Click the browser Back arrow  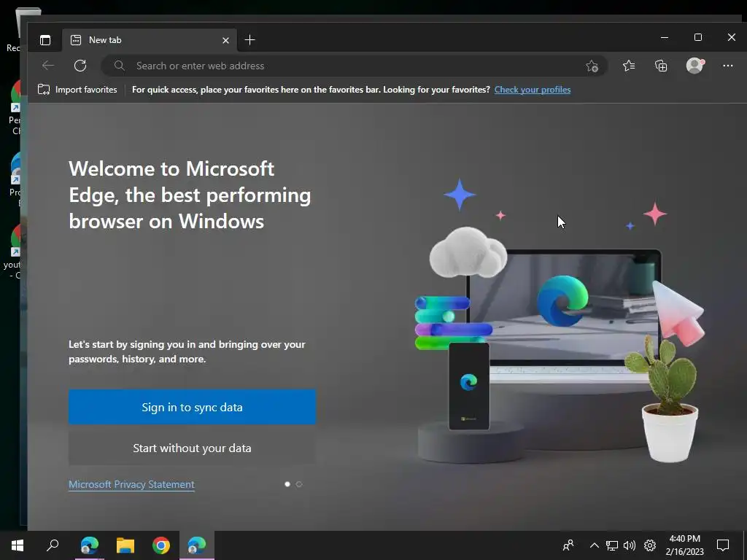tap(48, 66)
